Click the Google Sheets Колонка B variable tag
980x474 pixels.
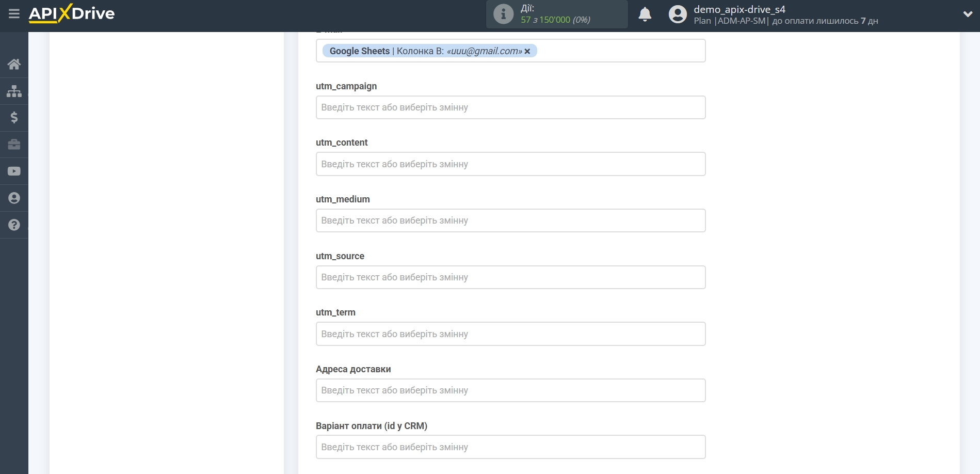pos(429,51)
